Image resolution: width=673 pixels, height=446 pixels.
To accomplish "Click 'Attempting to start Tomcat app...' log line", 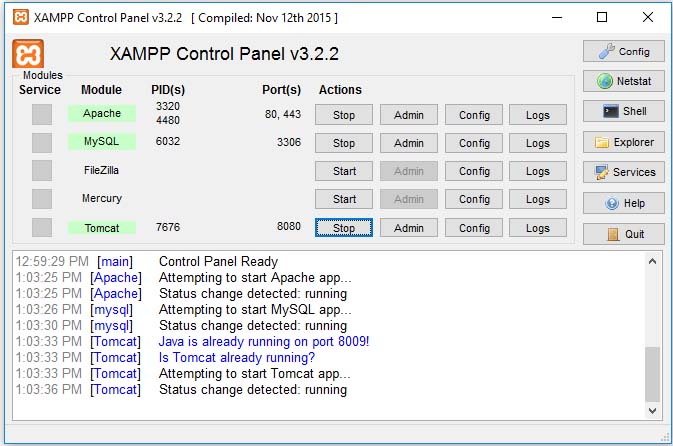I will (255, 373).
